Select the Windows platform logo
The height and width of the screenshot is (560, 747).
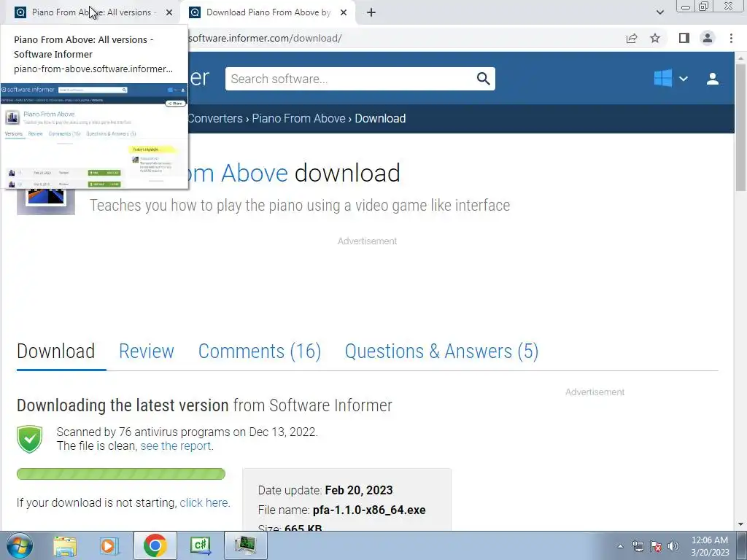click(662, 78)
